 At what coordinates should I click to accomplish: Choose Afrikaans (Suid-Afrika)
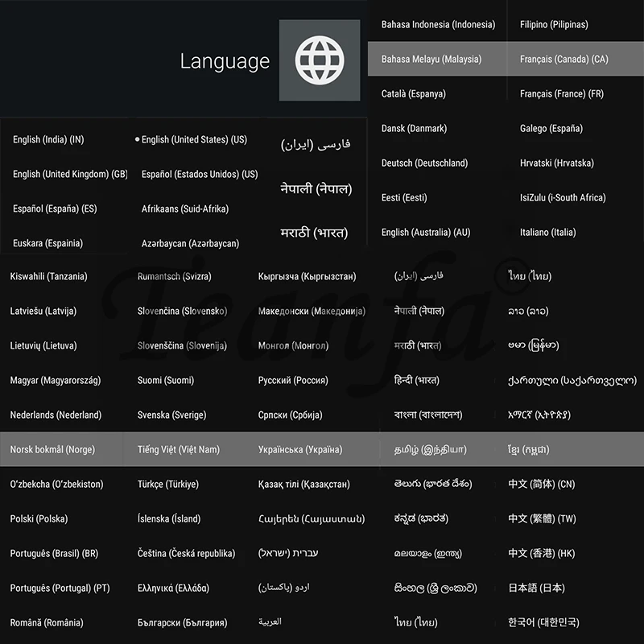pos(185,208)
